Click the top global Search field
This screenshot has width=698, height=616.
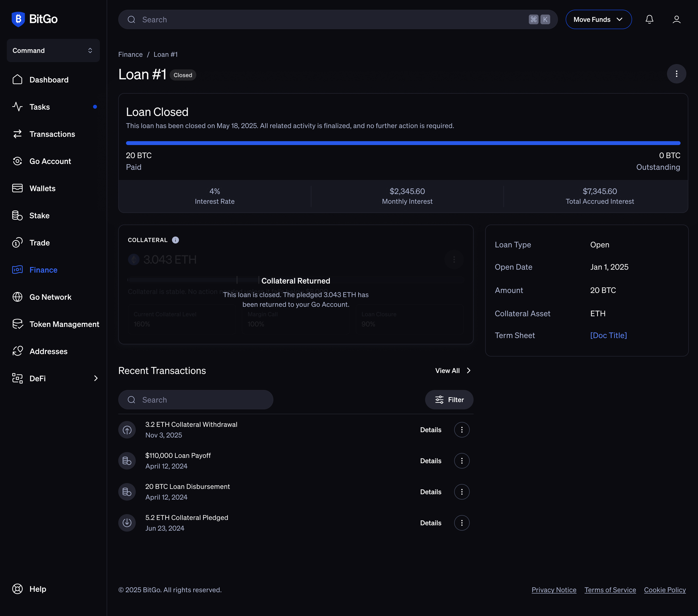point(338,20)
